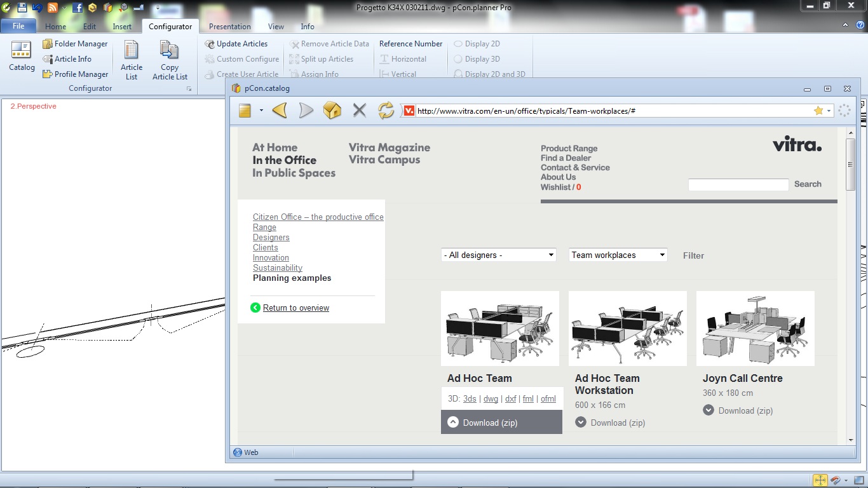The width and height of the screenshot is (868, 488).
Task: Open the Joyn Call Centre thumbnail
Action: coord(756,329)
